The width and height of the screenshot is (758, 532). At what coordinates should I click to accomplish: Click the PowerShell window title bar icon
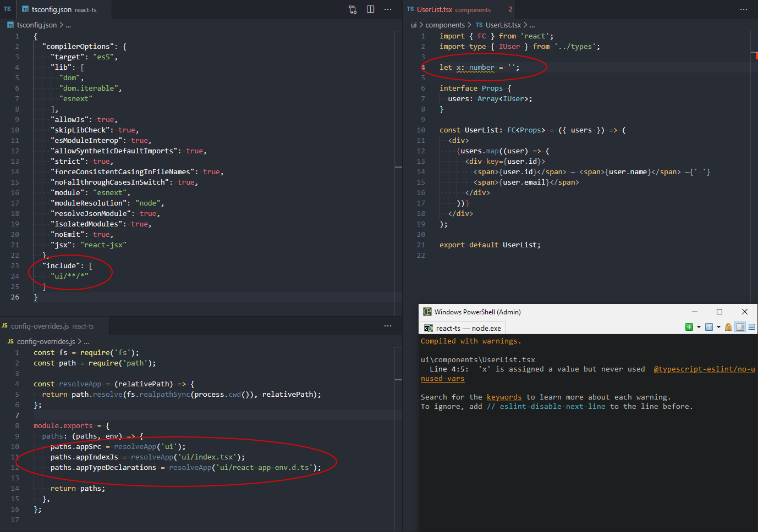pos(427,312)
